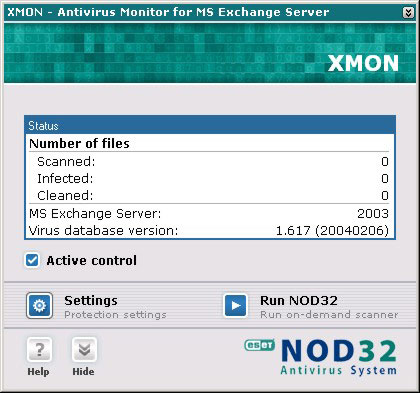Image resolution: width=420 pixels, height=393 pixels.
Task: Click the Run NOD32 play icon
Action: (236, 305)
